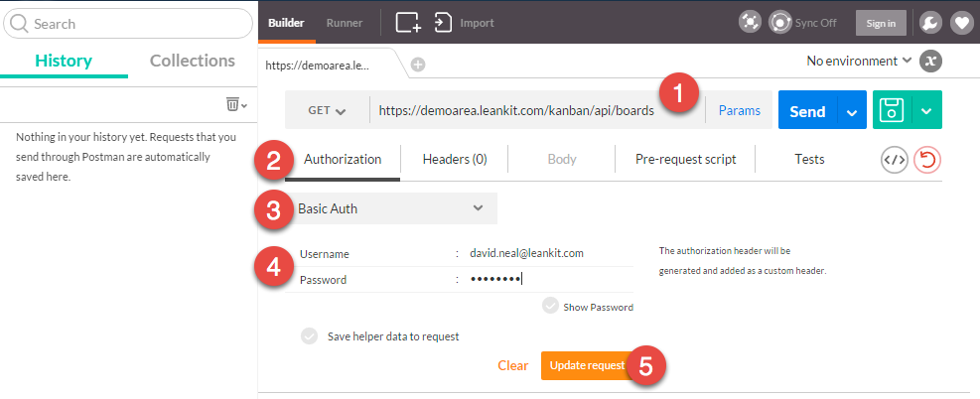
Task: Open the GET method dropdown
Action: [x=327, y=111]
